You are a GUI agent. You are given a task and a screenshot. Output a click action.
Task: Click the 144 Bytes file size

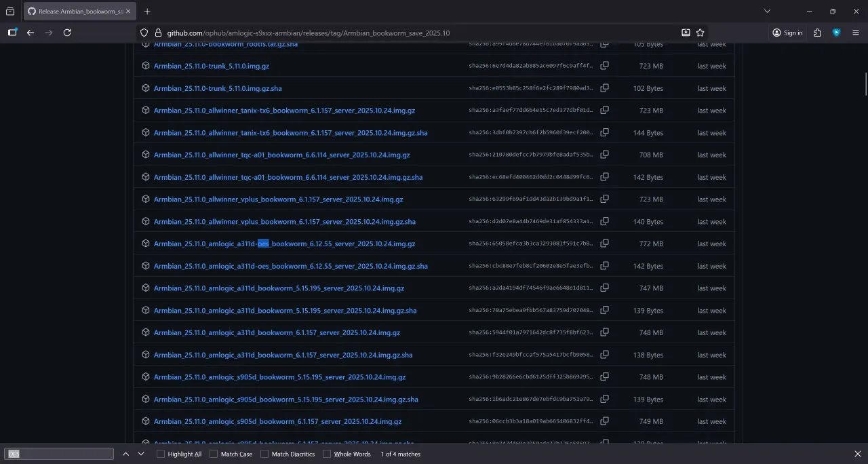tap(648, 133)
